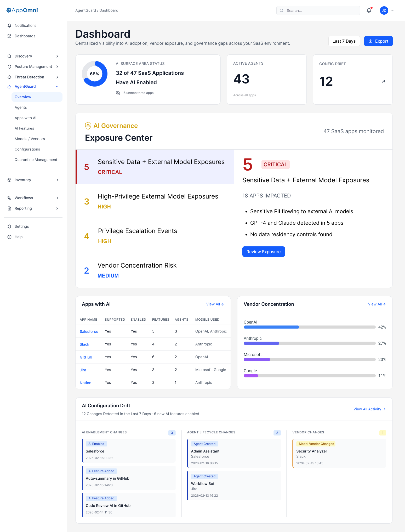Image resolution: width=405 pixels, height=532 pixels.
Task: Click the AgentGuard robot icon
Action: pyautogui.click(x=9, y=87)
